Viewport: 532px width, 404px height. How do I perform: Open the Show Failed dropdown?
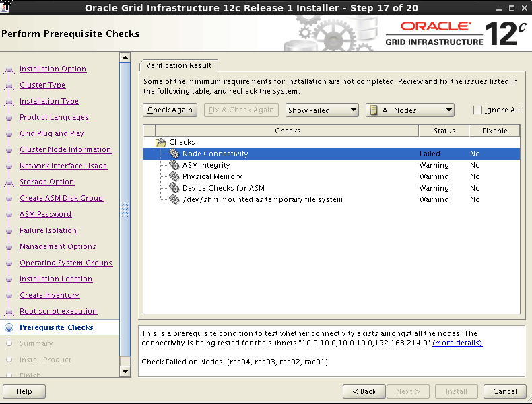pos(322,110)
